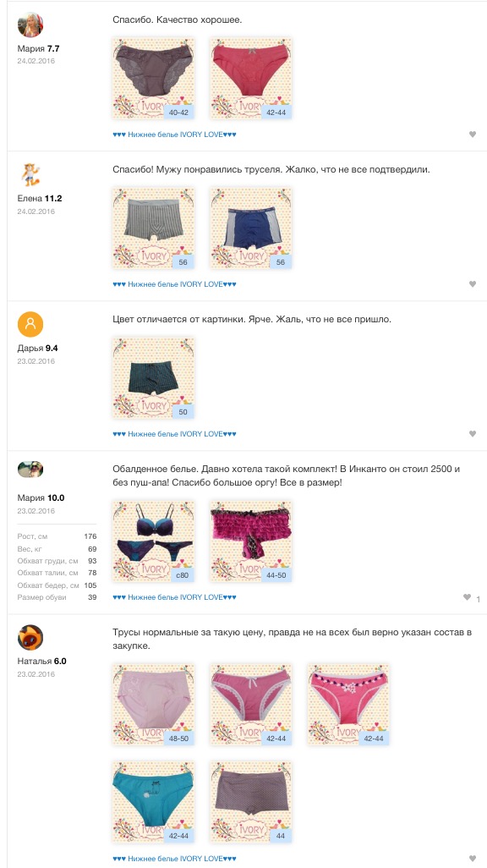Click username Наталья 6.0
The height and width of the screenshot is (868, 487).
tap(42, 661)
